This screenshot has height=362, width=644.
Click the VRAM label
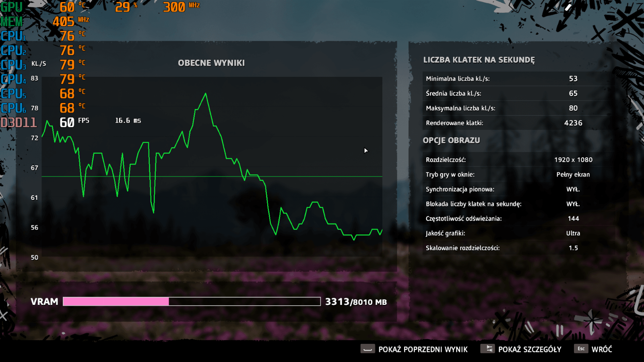44,302
